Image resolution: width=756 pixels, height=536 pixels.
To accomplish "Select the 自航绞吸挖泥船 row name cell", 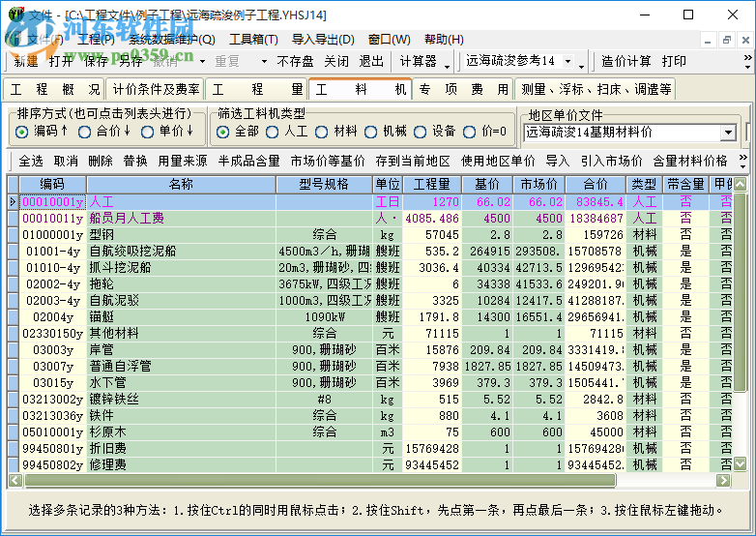I will pos(182,251).
